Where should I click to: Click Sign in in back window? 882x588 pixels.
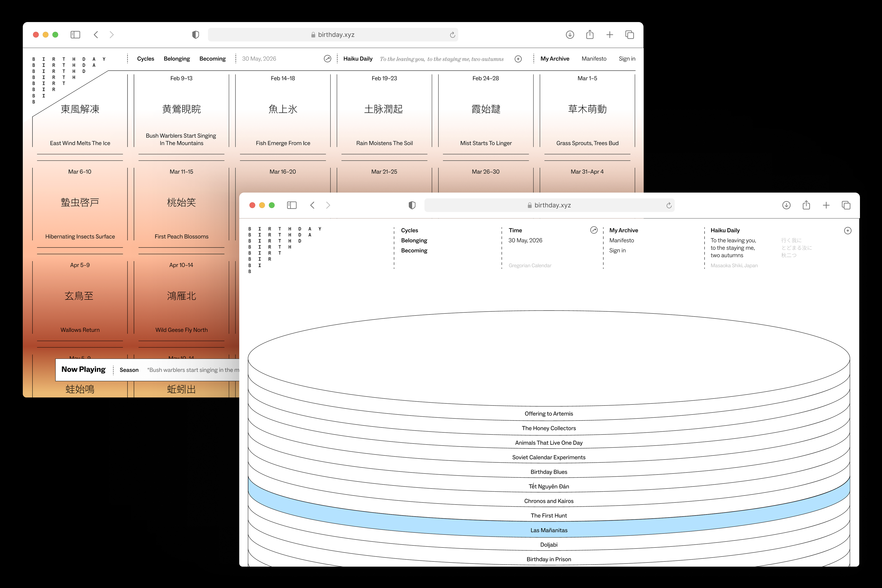[x=627, y=58]
